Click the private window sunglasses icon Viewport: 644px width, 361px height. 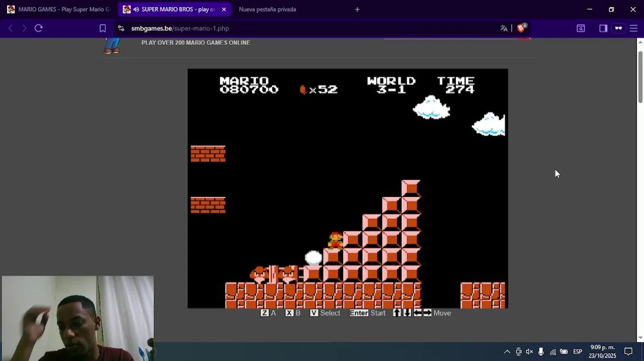tap(618, 29)
